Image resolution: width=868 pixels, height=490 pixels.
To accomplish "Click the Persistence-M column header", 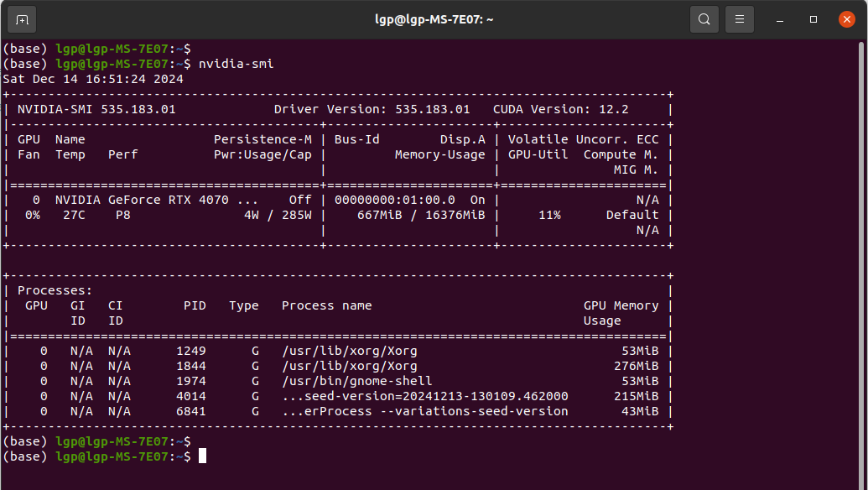I will [263, 139].
